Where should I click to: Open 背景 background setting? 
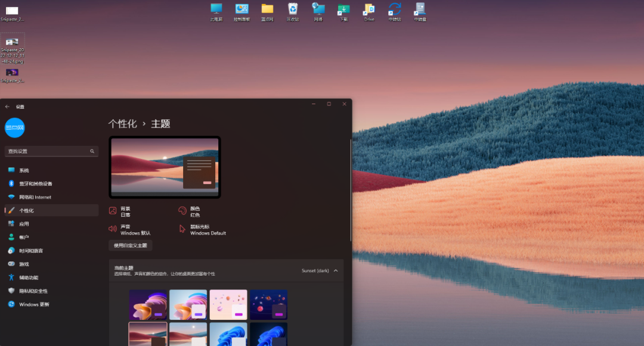[x=120, y=211]
